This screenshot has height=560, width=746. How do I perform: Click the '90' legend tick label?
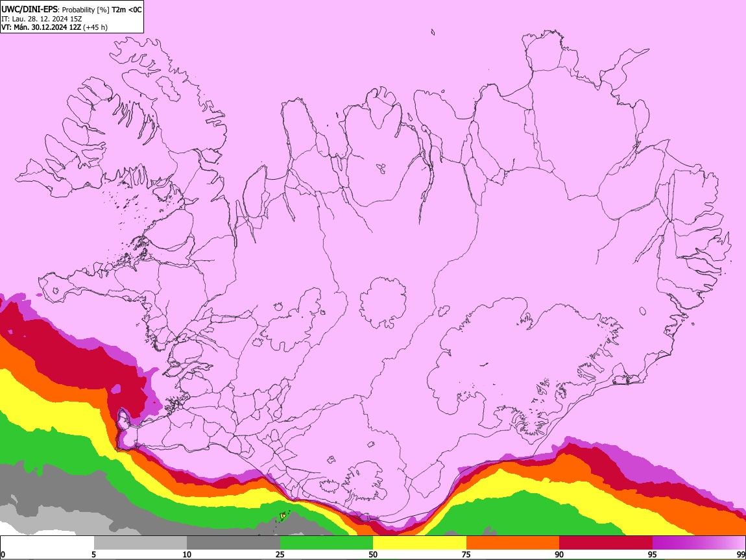[x=559, y=554]
